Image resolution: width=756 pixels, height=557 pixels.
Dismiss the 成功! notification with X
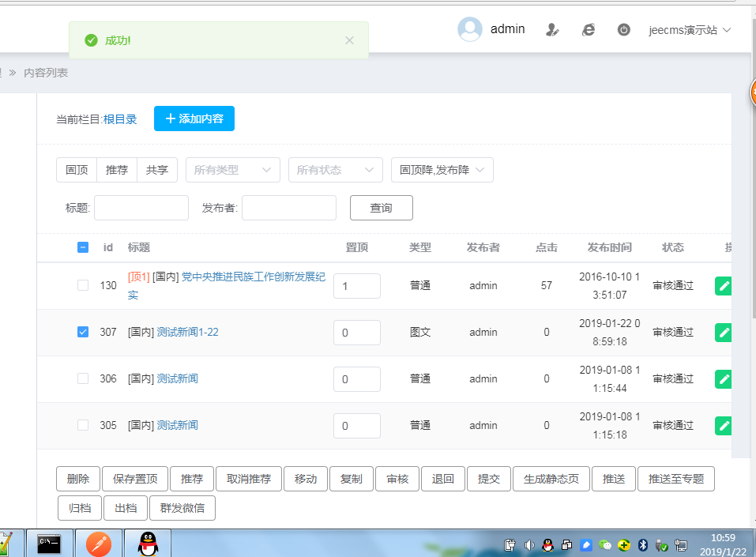click(349, 40)
